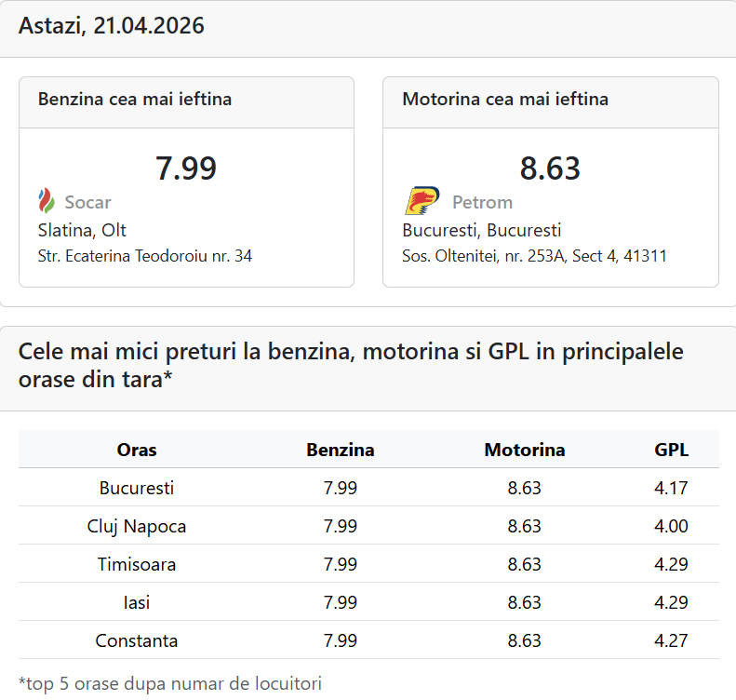Click the GPL column header
Image resolution: width=736 pixels, height=700 pixels.
tap(672, 451)
